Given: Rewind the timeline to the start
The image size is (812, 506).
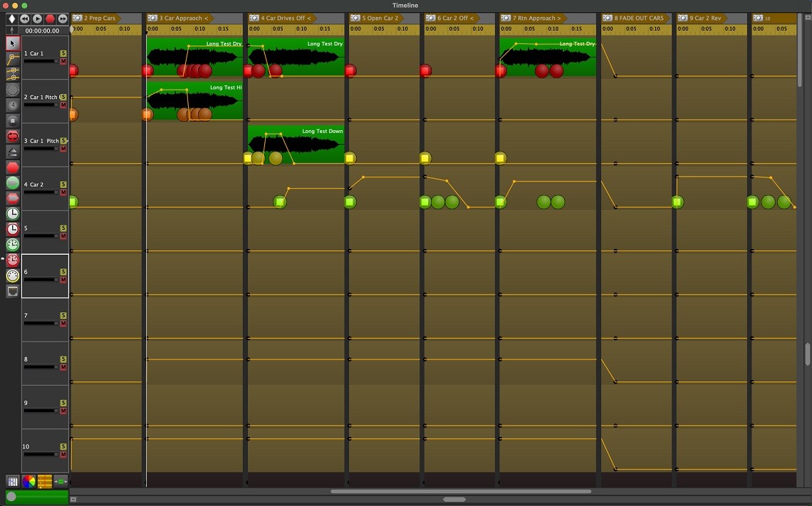Looking at the screenshot, I should click(24, 19).
